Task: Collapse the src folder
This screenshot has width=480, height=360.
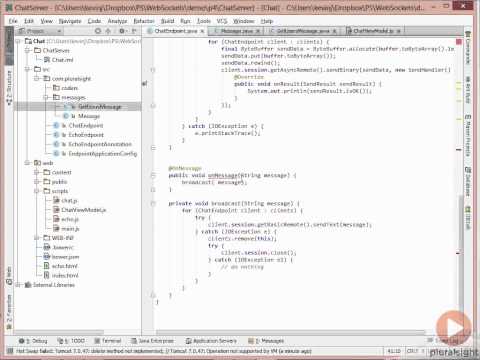Action: point(28,69)
